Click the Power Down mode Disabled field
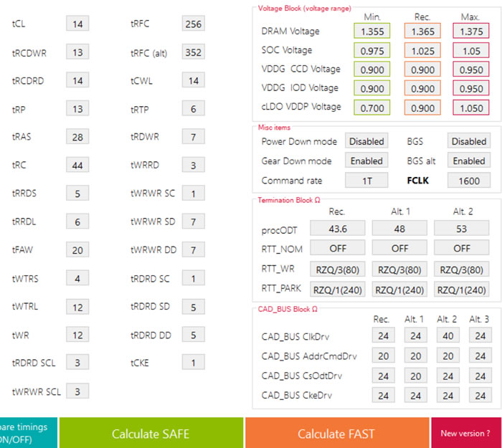 tap(366, 141)
